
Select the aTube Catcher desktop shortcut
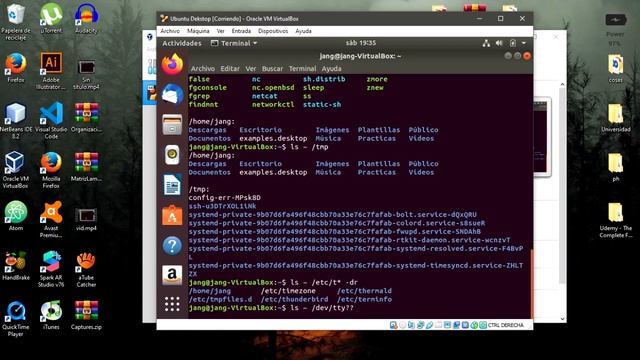pyautogui.click(x=86, y=269)
